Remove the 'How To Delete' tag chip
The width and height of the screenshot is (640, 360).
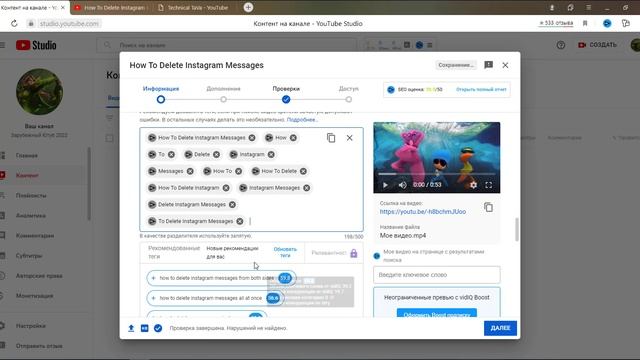click(303, 171)
